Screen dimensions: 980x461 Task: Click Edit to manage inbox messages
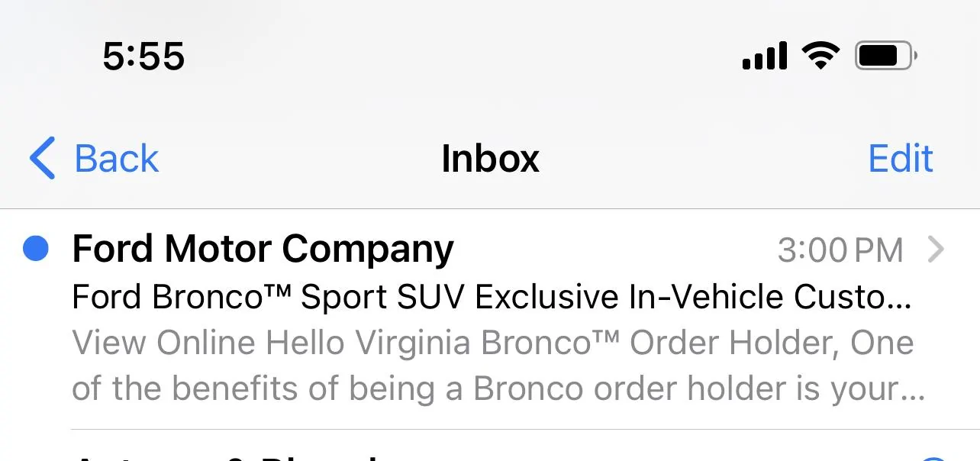pos(901,159)
